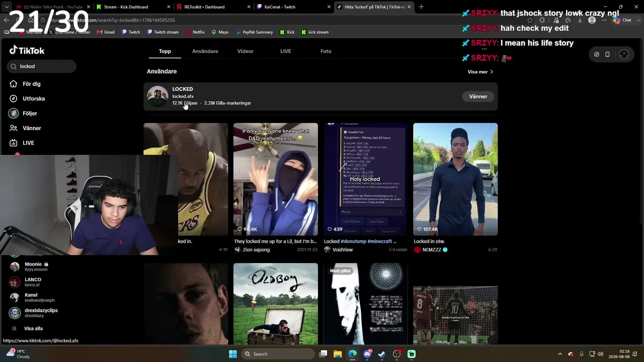The width and height of the screenshot is (644, 362).
Task: Click the VoidView author avatar
Action: coord(328,250)
